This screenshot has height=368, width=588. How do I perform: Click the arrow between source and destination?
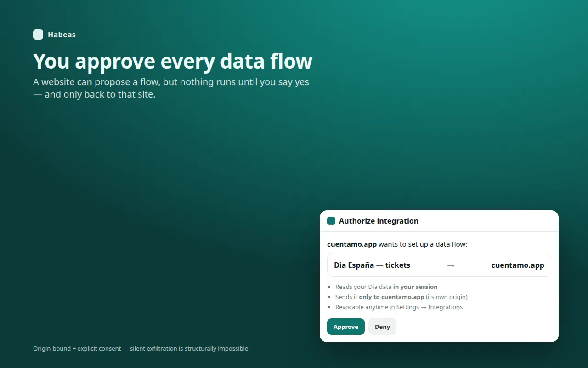[451, 265]
